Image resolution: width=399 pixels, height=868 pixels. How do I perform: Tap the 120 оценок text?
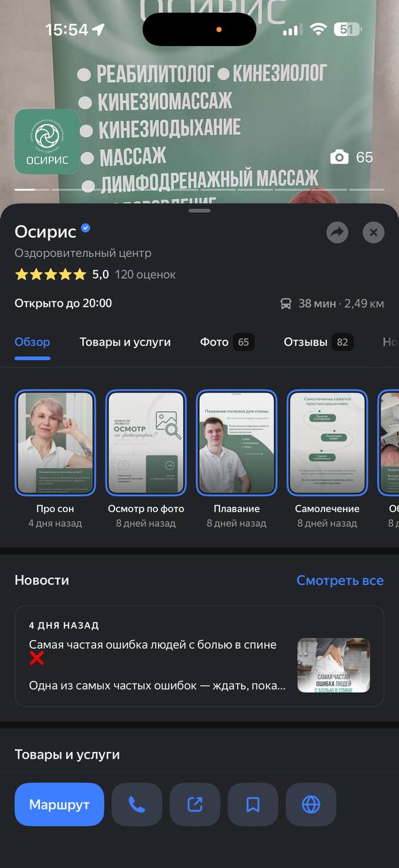(x=145, y=275)
